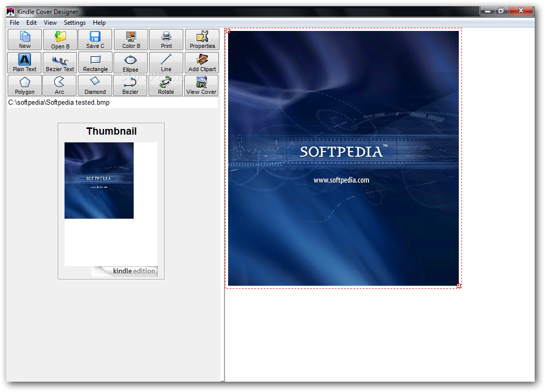Select the Polygon shape tool
Viewport: 545px width, 392px height.
click(25, 86)
